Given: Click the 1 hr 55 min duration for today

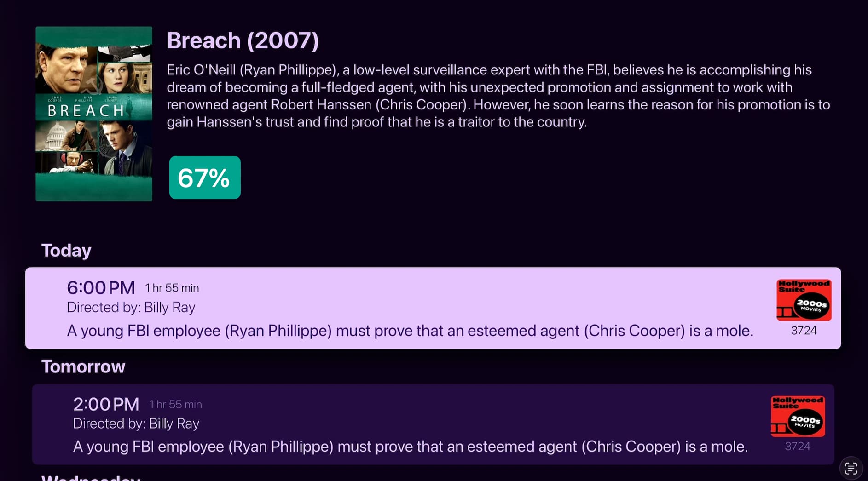Looking at the screenshot, I should 172,288.
